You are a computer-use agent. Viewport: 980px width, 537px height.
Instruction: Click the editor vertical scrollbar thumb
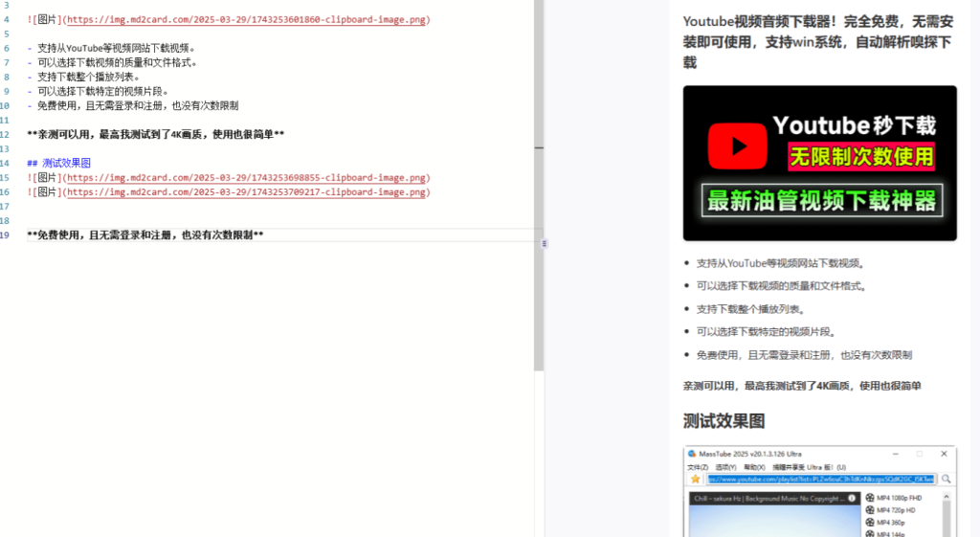click(539, 185)
